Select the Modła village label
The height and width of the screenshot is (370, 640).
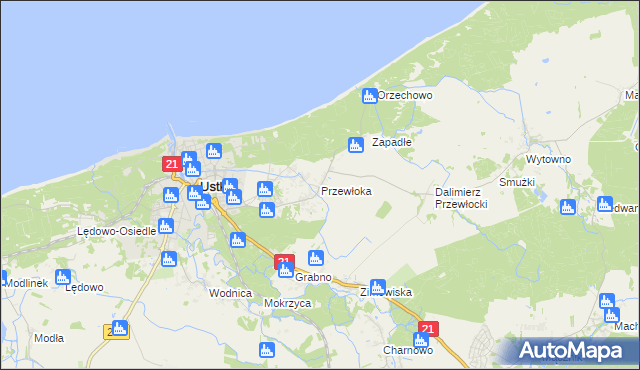[x=49, y=338]
